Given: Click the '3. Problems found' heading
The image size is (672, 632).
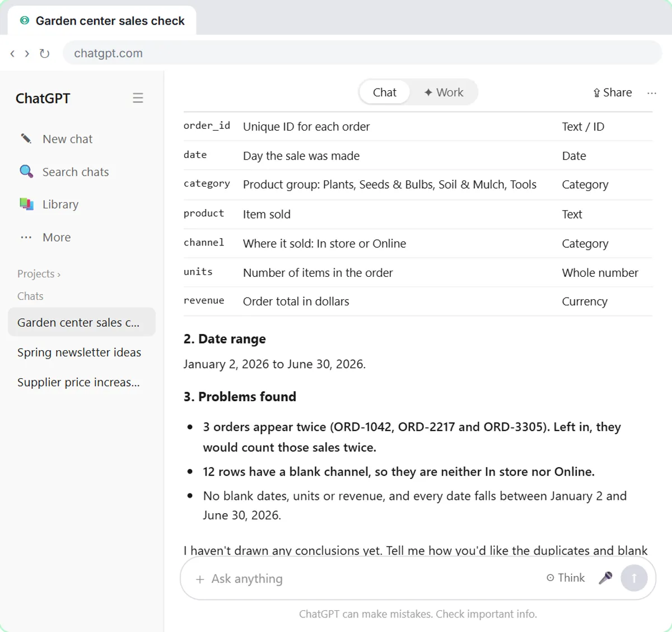Looking at the screenshot, I should (x=240, y=397).
